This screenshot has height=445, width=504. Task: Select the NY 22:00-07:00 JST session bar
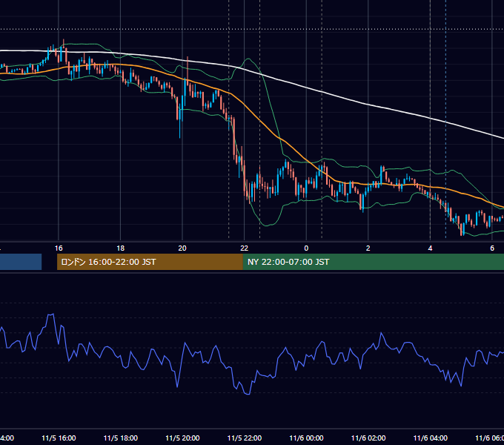(x=373, y=262)
